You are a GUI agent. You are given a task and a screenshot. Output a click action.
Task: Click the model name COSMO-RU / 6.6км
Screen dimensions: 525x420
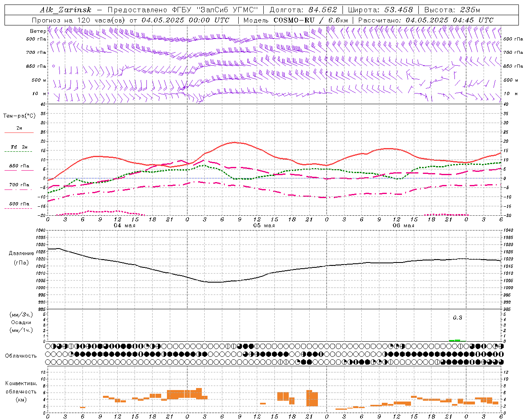(x=311, y=20)
